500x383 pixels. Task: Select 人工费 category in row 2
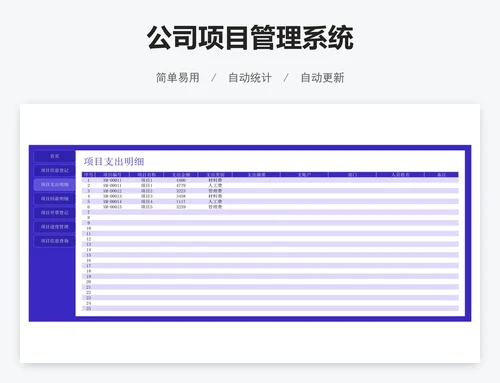(215, 185)
